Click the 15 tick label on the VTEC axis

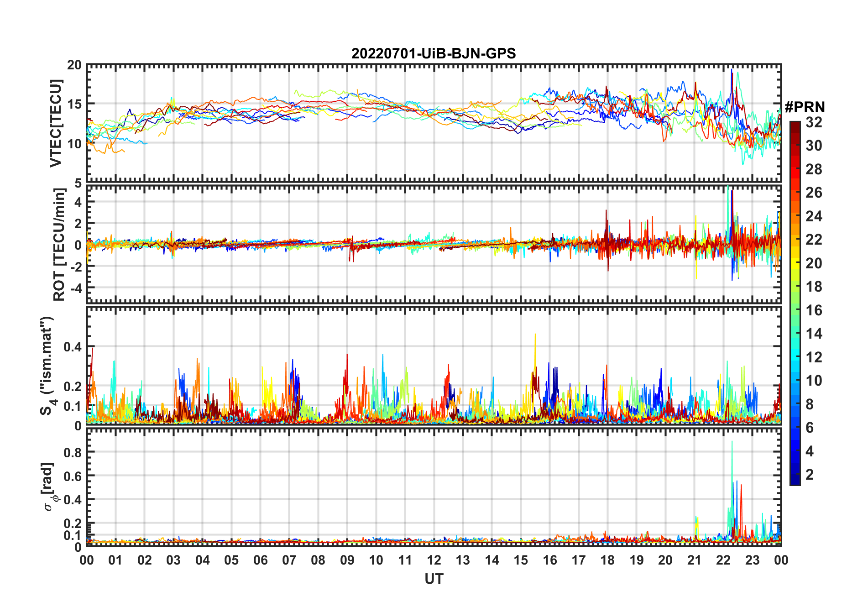pyautogui.click(x=74, y=104)
